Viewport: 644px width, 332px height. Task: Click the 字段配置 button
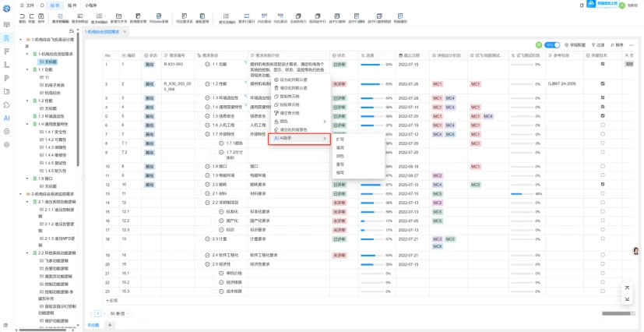pos(575,44)
